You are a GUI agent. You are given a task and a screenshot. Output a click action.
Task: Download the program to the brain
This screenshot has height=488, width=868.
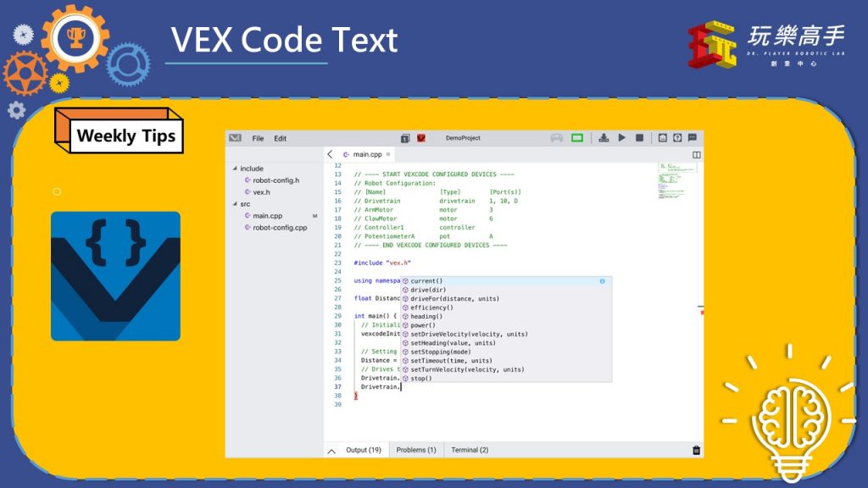coord(604,138)
